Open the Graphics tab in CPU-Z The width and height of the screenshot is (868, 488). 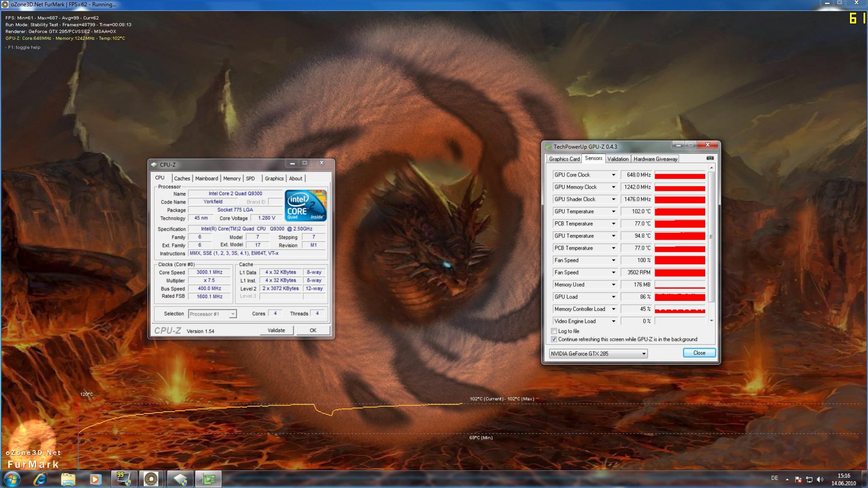click(x=274, y=179)
